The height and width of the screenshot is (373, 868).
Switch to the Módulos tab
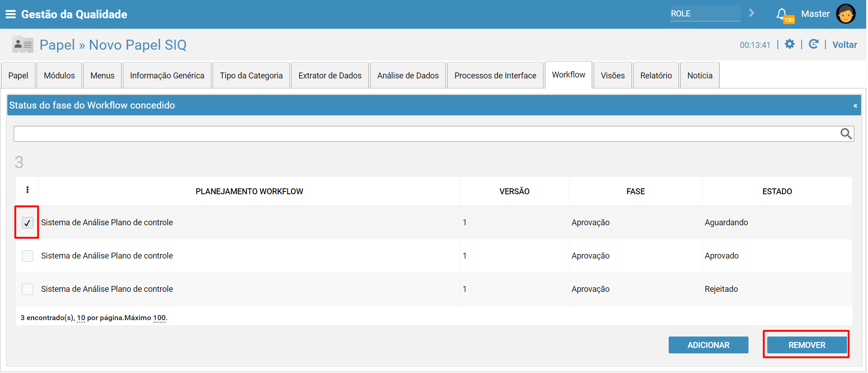coord(59,75)
